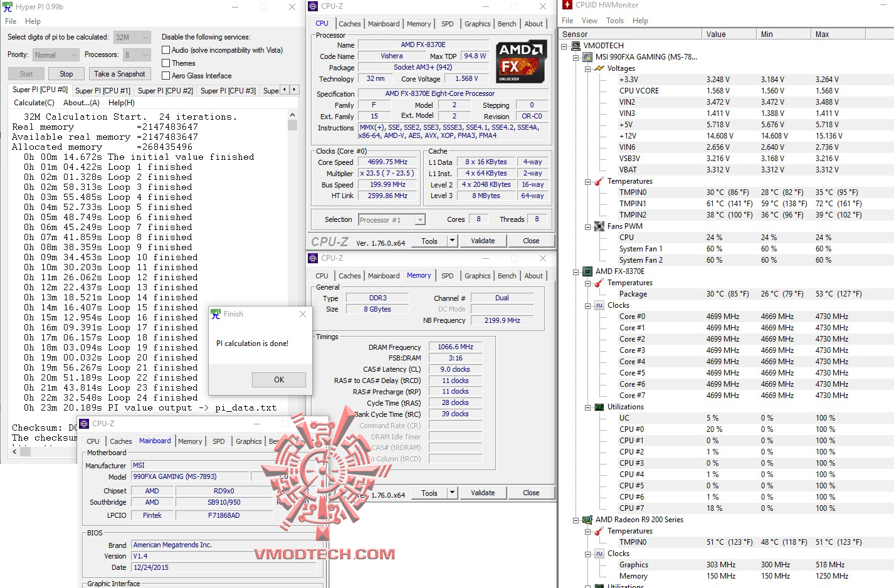
Task: Click Take a Snapshot button
Action: point(119,74)
